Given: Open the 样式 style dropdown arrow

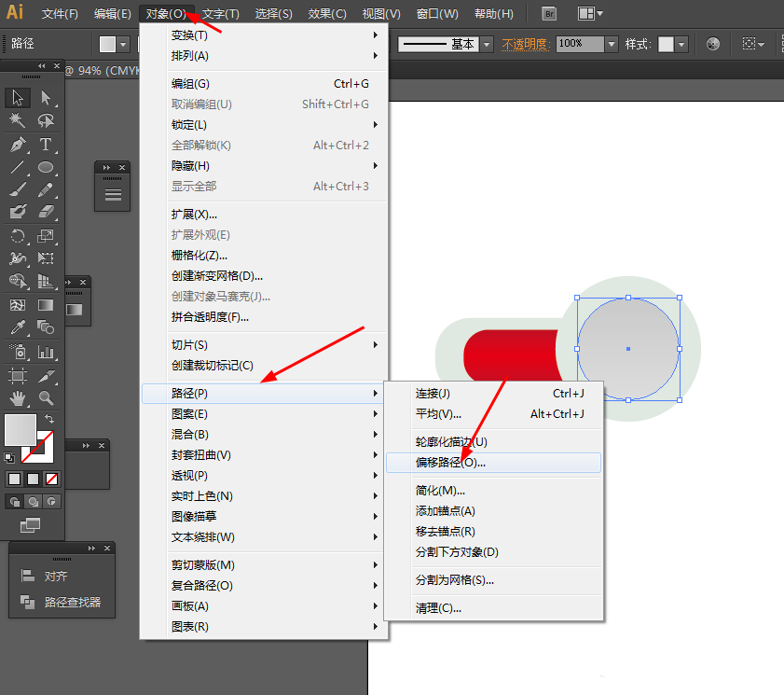Looking at the screenshot, I should (681, 44).
